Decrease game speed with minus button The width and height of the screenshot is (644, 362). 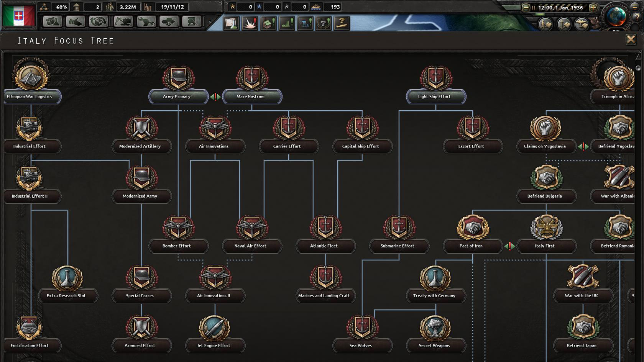[526, 7]
